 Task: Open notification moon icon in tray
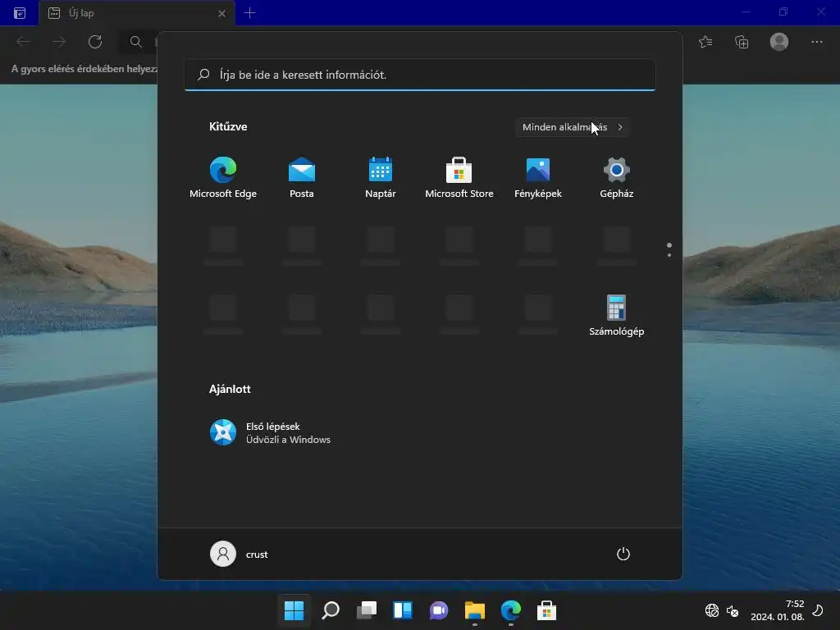pyautogui.click(x=818, y=610)
